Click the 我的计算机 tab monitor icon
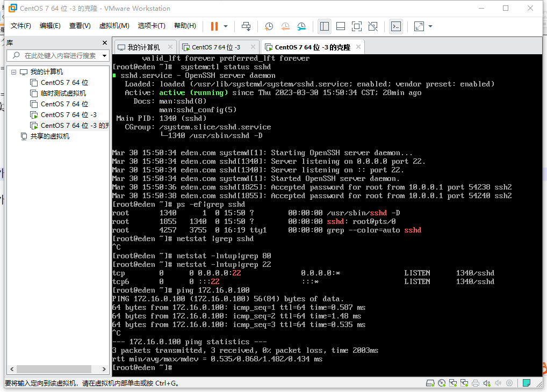Viewport: 547px width, 392px height. click(x=121, y=47)
